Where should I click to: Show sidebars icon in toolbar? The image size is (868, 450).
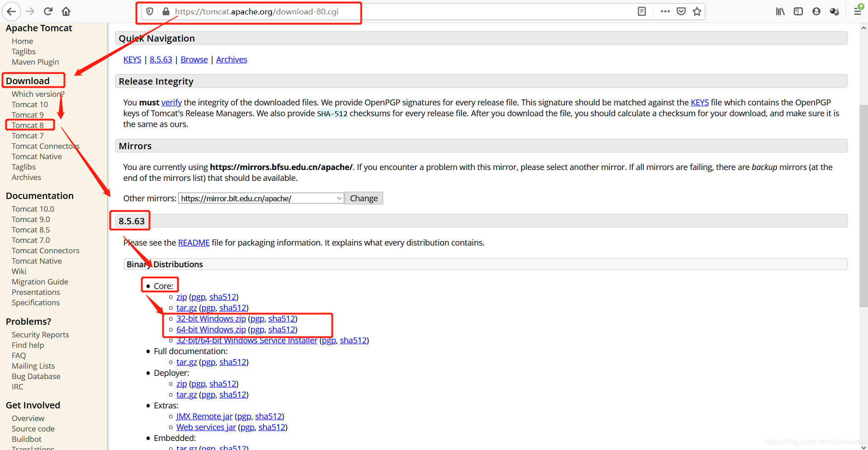point(798,11)
